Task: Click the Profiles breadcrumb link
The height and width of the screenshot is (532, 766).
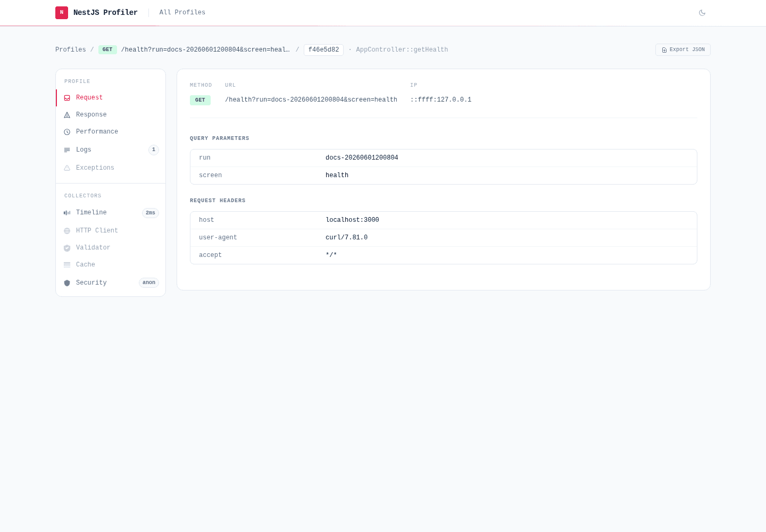Action: tap(71, 49)
